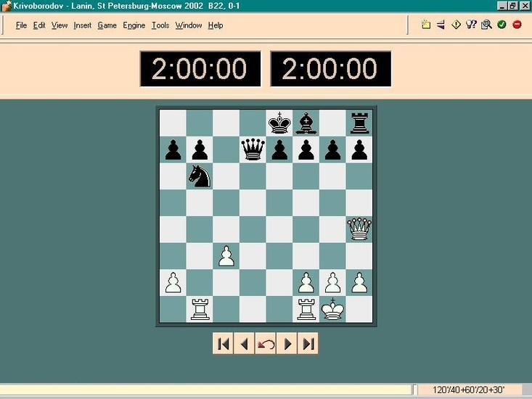Click the time control status field
This screenshot has height=399, width=532.
point(468,390)
